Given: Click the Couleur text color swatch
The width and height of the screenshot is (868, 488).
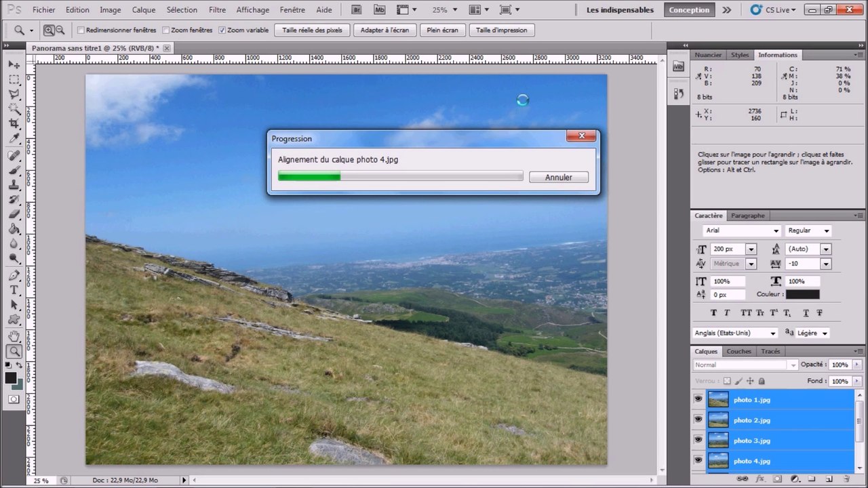Looking at the screenshot, I should 803,295.
